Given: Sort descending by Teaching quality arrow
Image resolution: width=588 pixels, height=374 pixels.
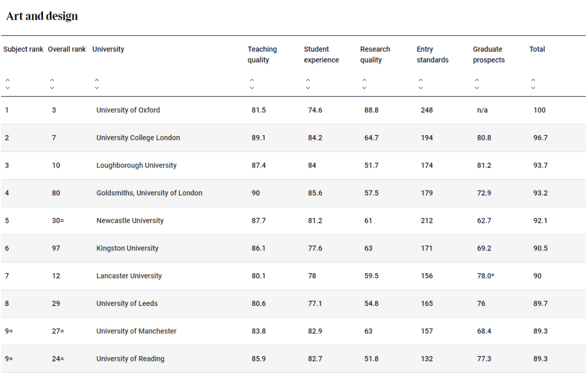Looking at the screenshot, I should pos(252,88).
